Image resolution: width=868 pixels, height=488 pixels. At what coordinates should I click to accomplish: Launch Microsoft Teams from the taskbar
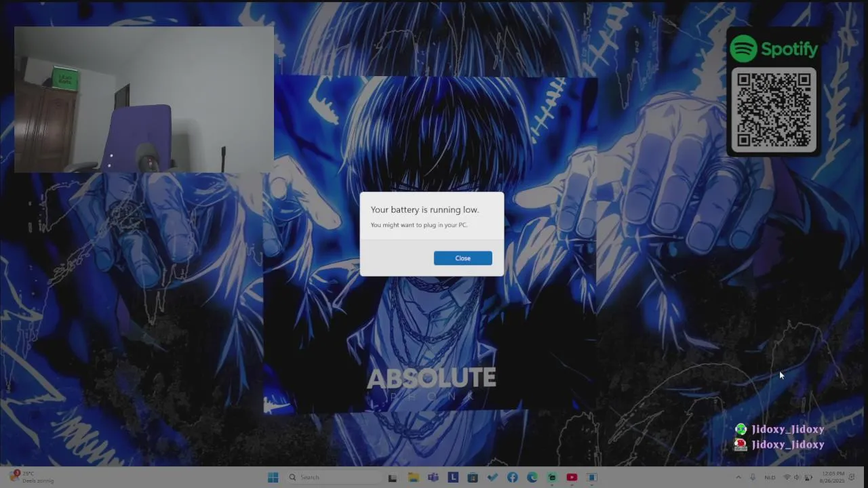click(x=433, y=477)
